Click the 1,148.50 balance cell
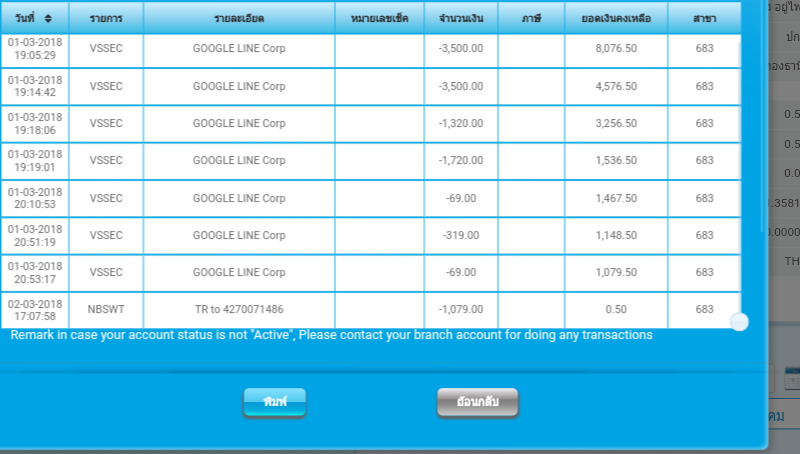The width and height of the screenshot is (800, 454). point(616,235)
